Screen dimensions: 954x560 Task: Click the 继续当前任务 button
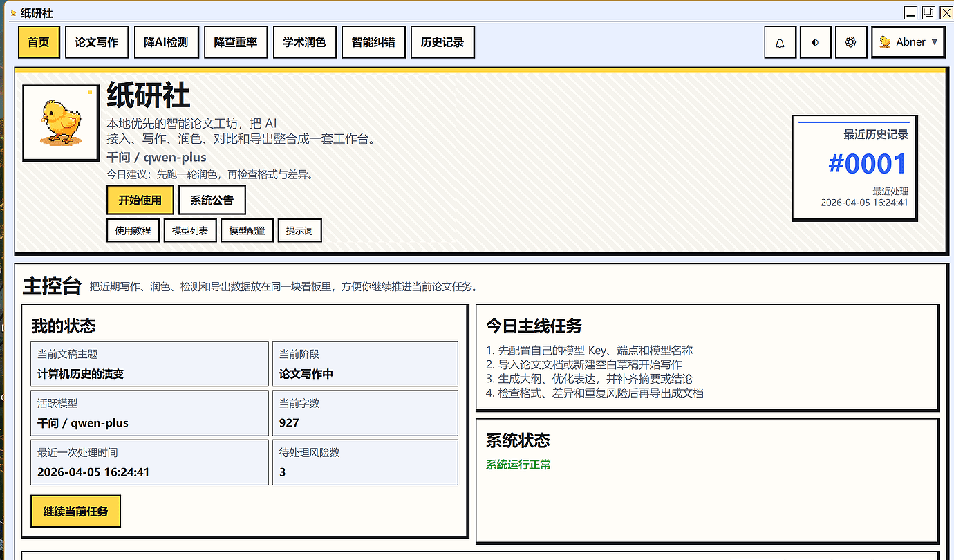[x=75, y=512]
